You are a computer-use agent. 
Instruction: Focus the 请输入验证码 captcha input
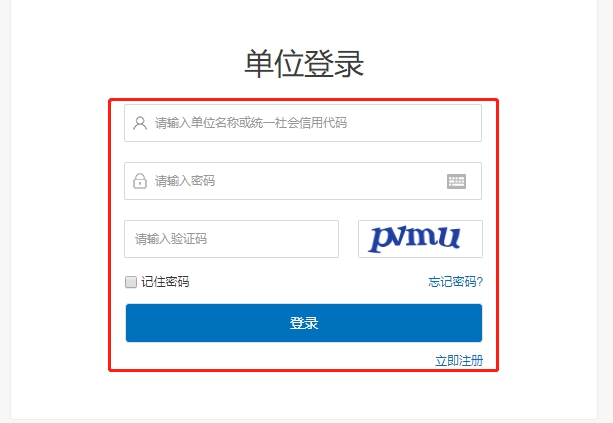pos(231,239)
